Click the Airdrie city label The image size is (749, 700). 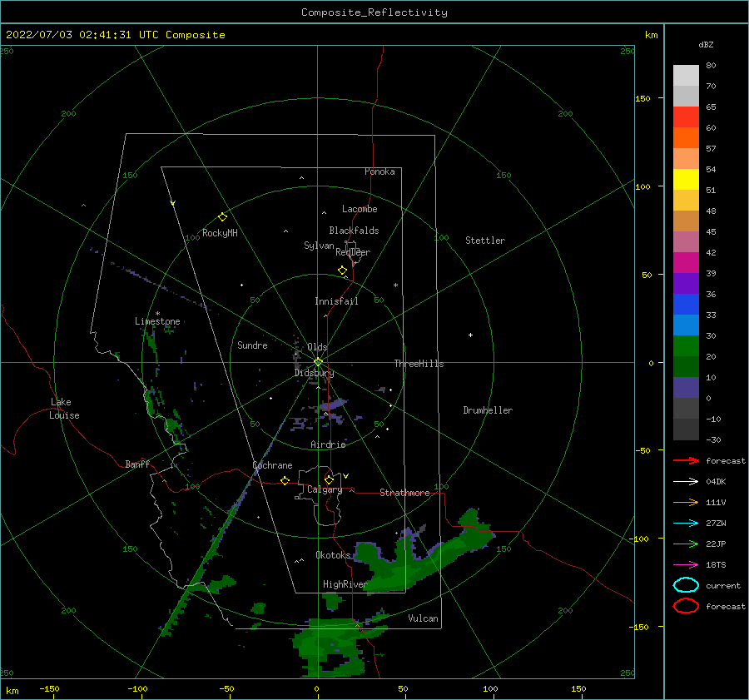328,444
